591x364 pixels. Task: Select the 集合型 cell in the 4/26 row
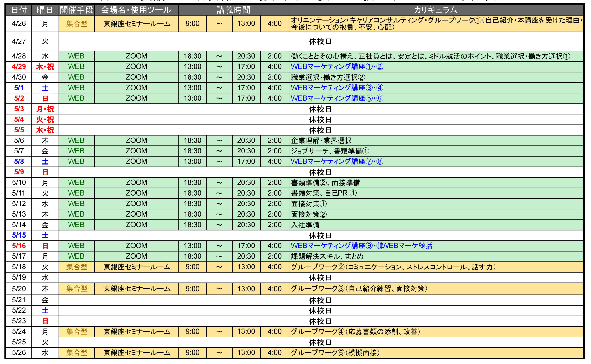pos(77,24)
